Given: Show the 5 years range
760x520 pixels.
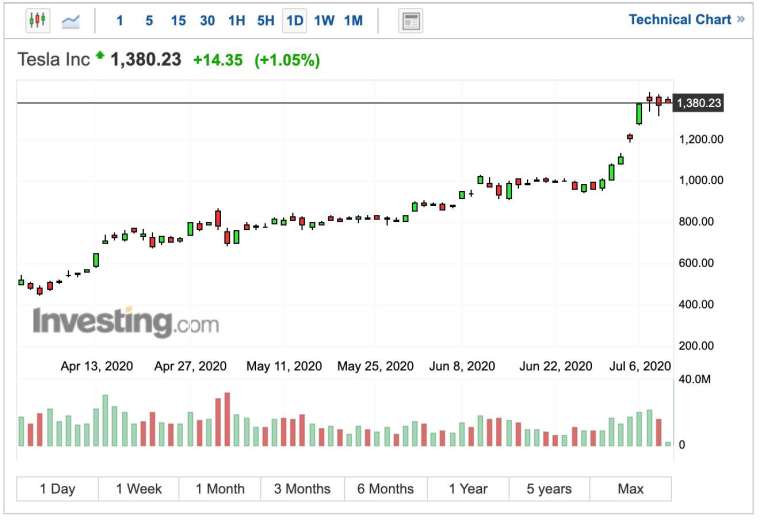Looking at the screenshot, I should click(549, 488).
